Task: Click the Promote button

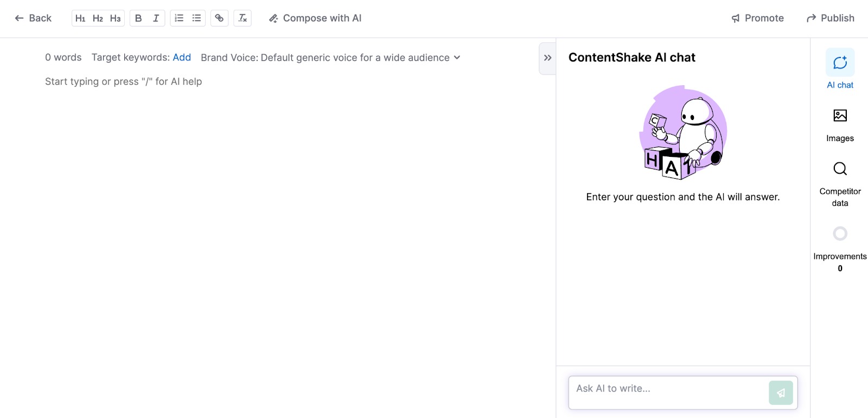Action: coord(757,18)
